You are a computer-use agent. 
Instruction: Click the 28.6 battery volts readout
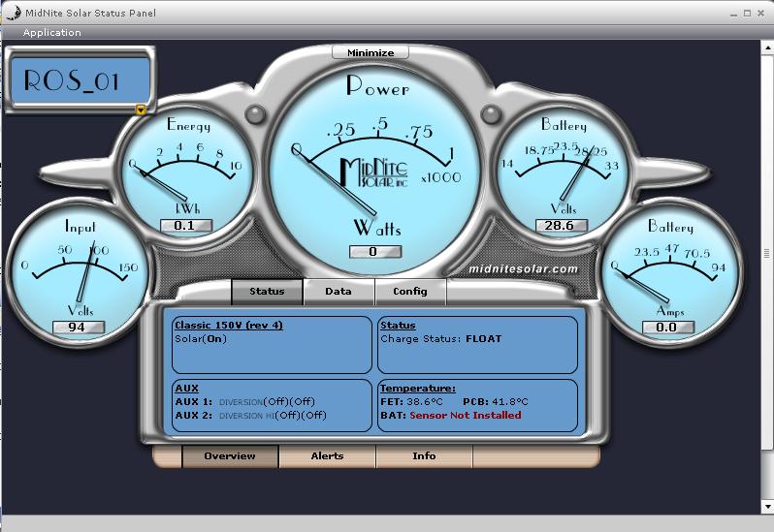(x=562, y=226)
